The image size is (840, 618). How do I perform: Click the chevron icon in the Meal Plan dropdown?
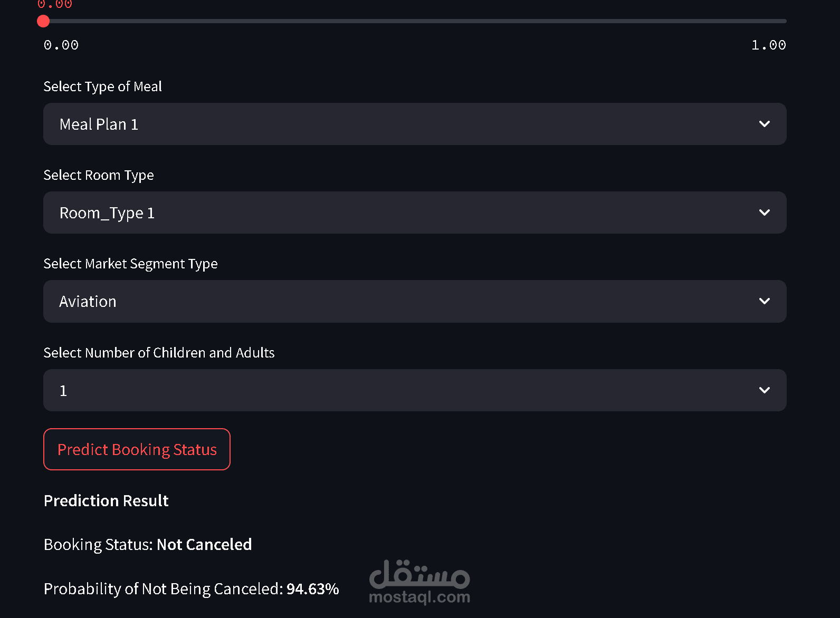coord(764,124)
